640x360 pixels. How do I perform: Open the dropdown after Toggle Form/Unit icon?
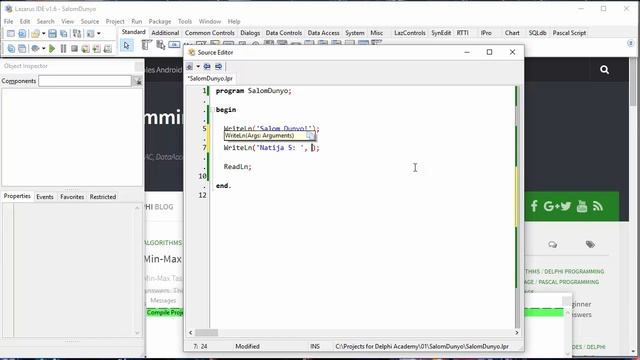tap(98, 33)
